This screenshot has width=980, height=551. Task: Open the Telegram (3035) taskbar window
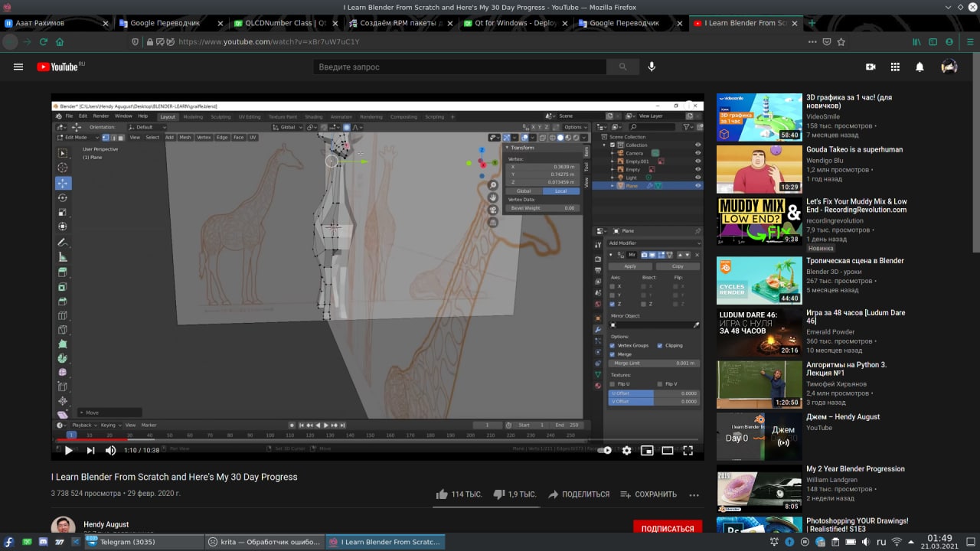coord(143,542)
